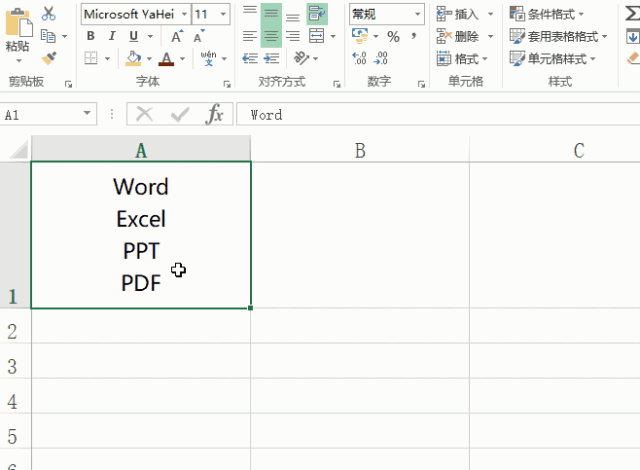Align text left
640x470 pixels.
pos(250,36)
